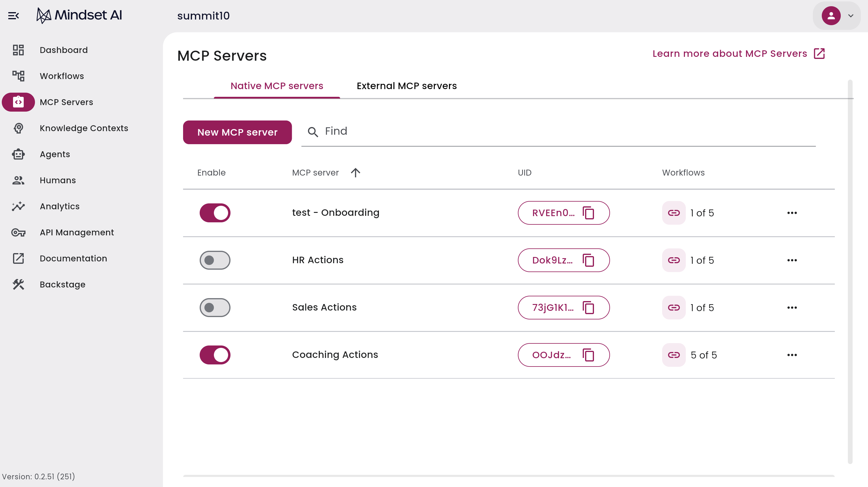Open more options for Sales Actions

792,307
